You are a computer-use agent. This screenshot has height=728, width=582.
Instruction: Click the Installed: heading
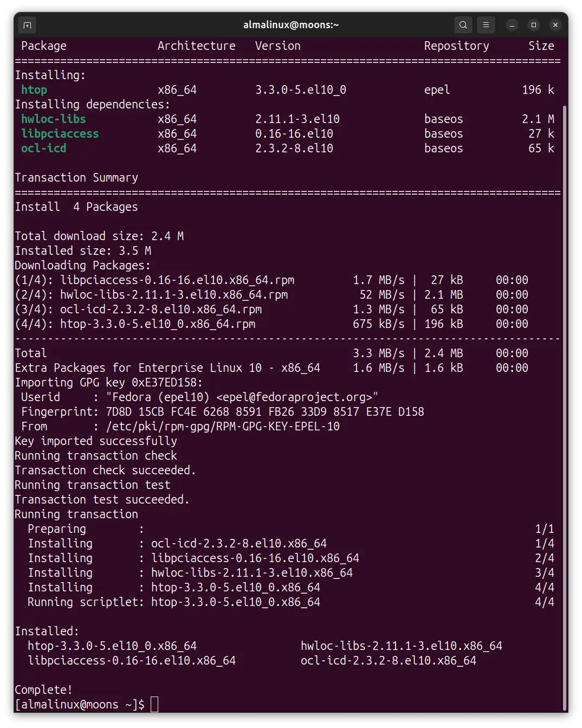tap(47, 632)
